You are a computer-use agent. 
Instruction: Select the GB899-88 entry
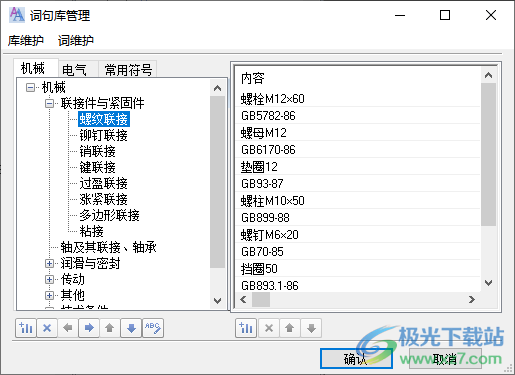[x=358, y=218]
